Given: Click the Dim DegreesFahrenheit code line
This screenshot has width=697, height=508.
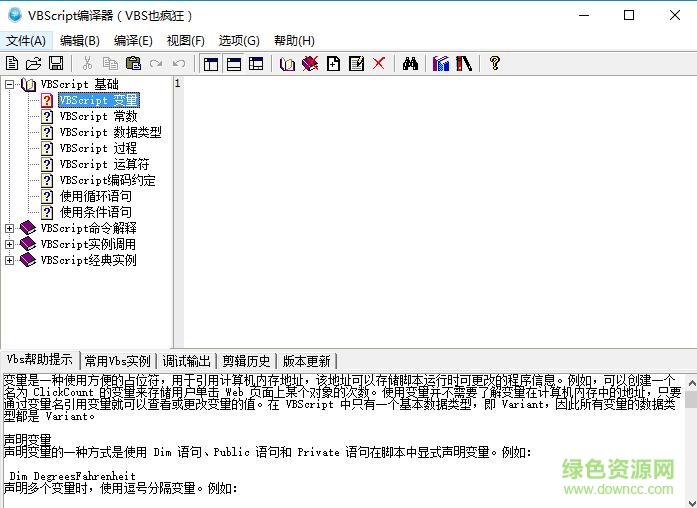Looking at the screenshot, I should click(72, 476).
